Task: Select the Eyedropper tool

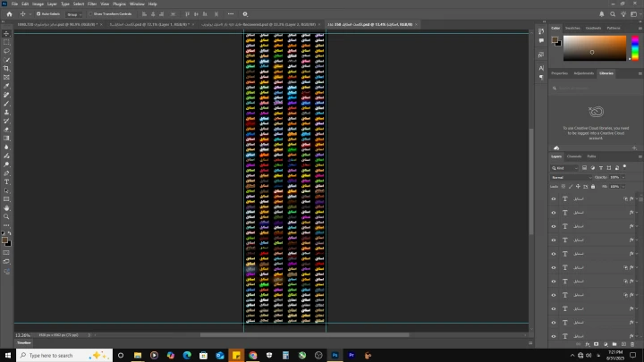Action: click(6, 86)
